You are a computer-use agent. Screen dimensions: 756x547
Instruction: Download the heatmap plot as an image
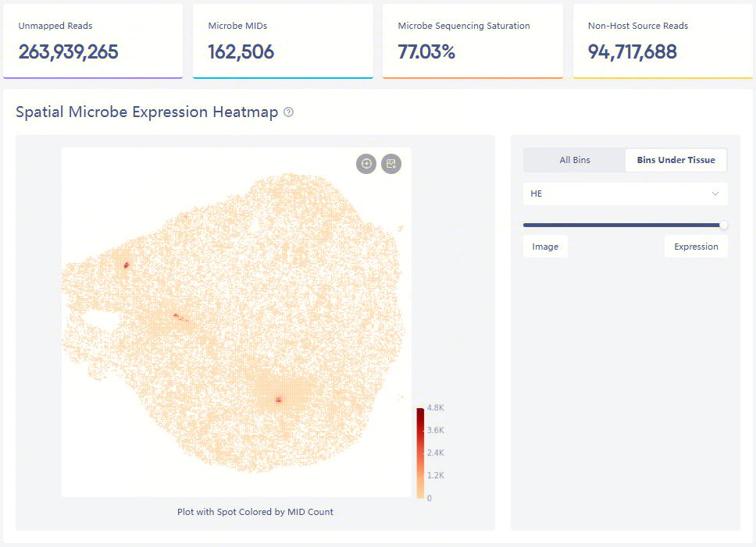[x=391, y=164]
